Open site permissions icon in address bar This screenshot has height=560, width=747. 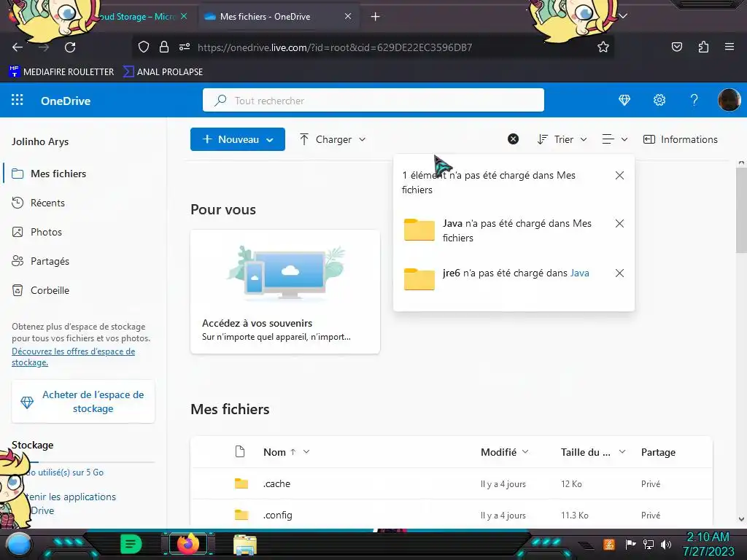click(x=185, y=47)
